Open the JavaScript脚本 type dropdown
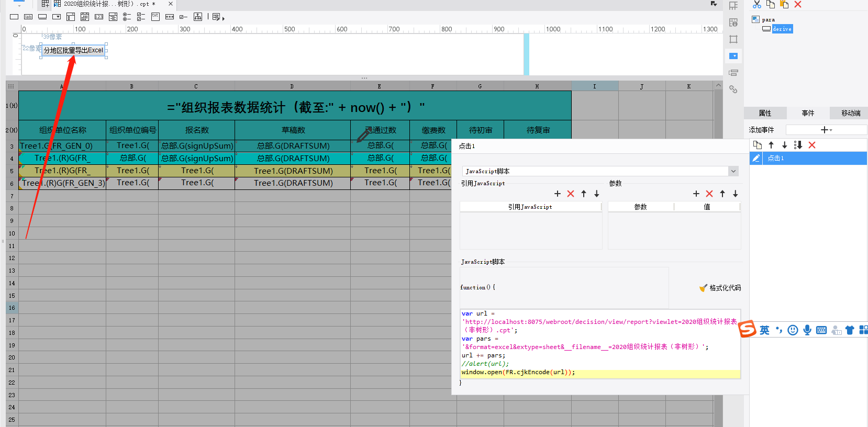Screen dimensions: 868x427 (733, 171)
